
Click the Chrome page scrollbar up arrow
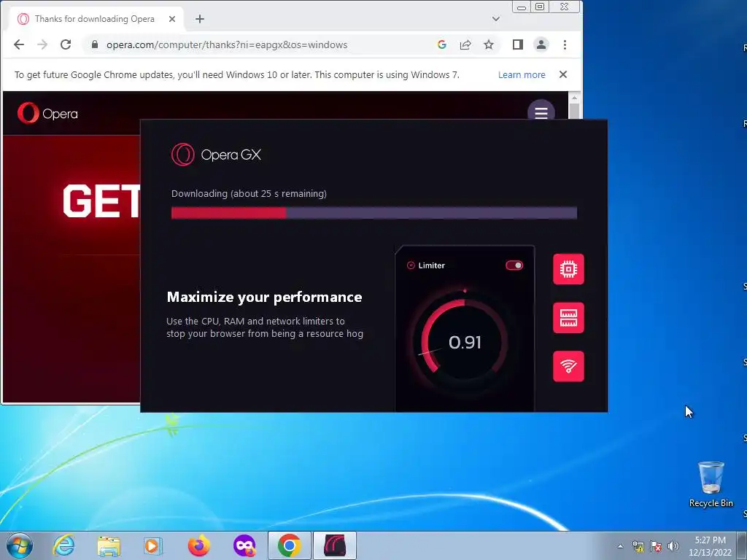point(574,97)
